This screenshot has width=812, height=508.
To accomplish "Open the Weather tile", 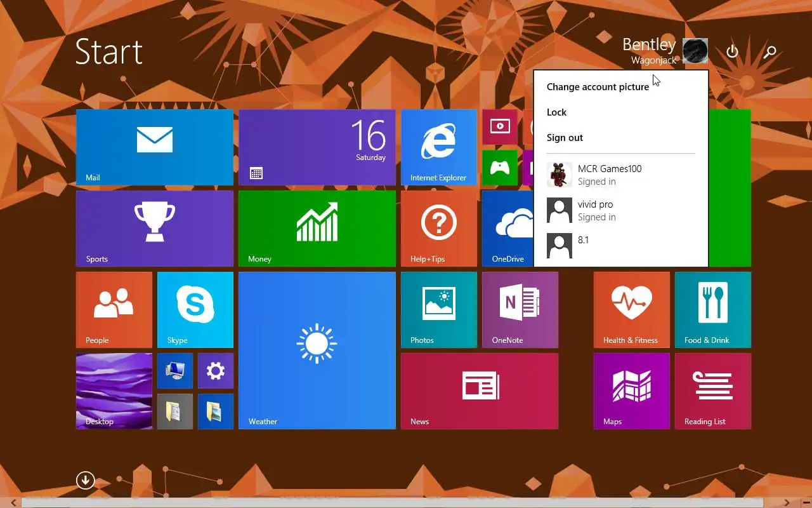I will pos(317,351).
